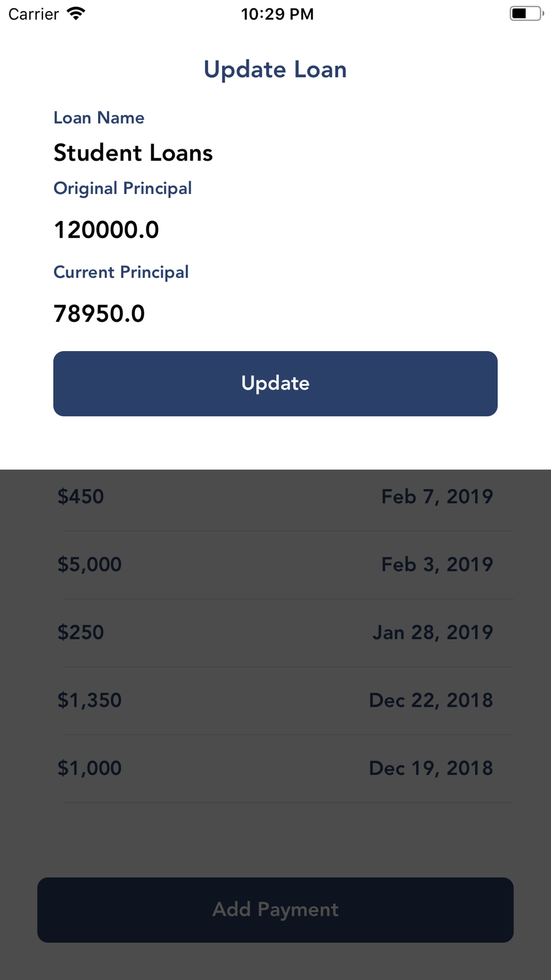551x980 pixels.
Task: Edit the Original Principal field 120000.0
Action: (x=275, y=230)
